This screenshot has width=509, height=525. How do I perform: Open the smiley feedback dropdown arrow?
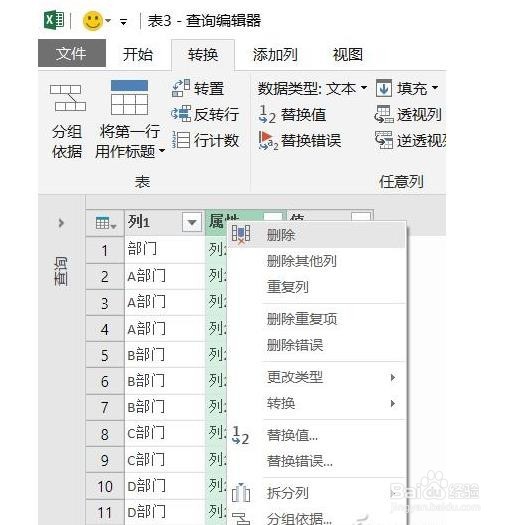(108, 21)
